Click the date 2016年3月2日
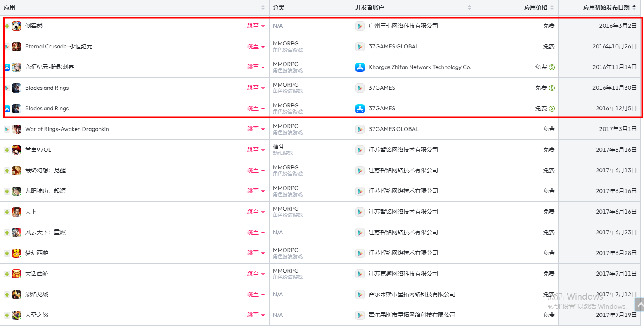 coord(618,26)
